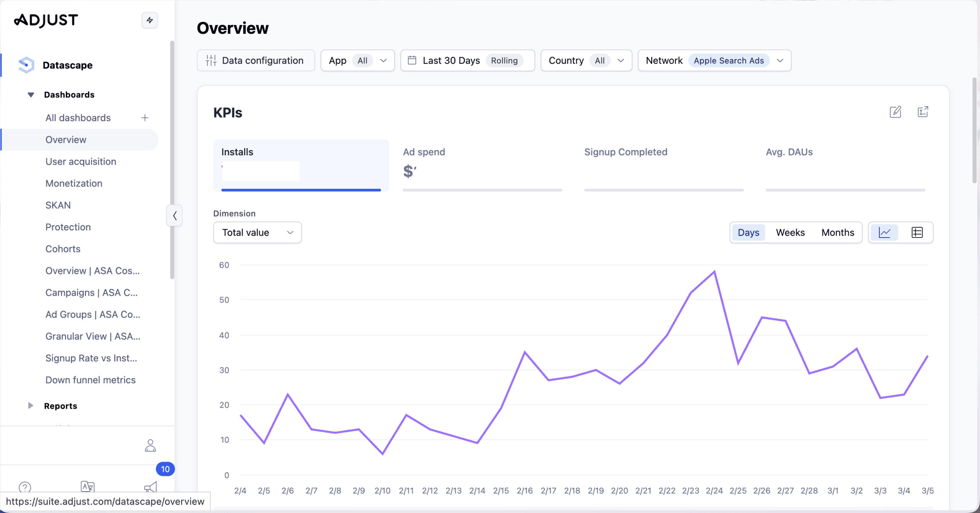980x513 pixels.
Task: Collapse the sidebar with the arrow handle
Action: [175, 216]
